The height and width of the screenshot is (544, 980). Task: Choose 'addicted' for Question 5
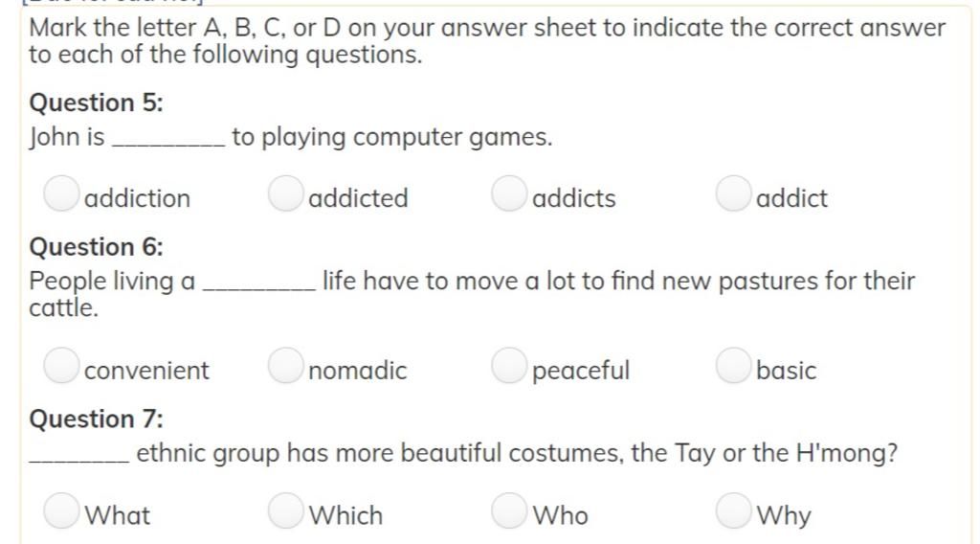click(x=285, y=193)
